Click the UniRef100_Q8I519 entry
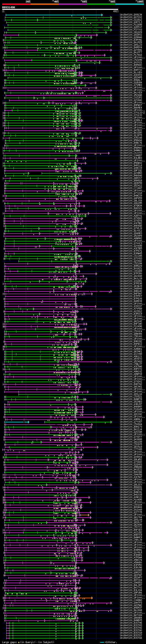Viewport: 146px width, 644px height. (131, 447)
